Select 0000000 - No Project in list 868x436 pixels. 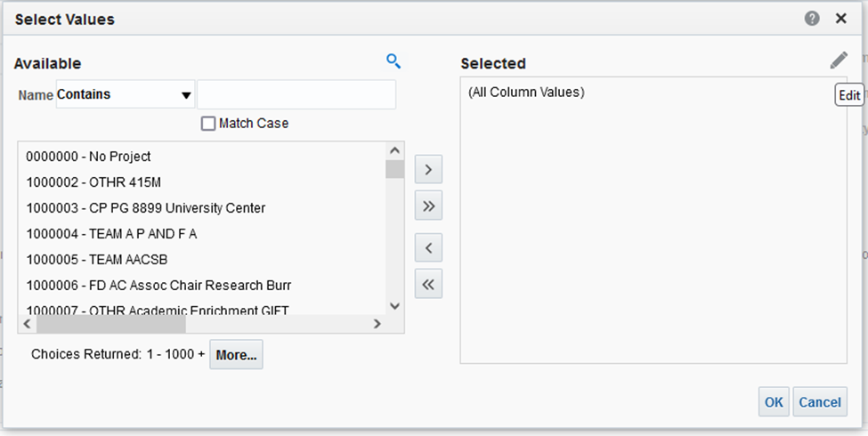pyautogui.click(x=88, y=157)
